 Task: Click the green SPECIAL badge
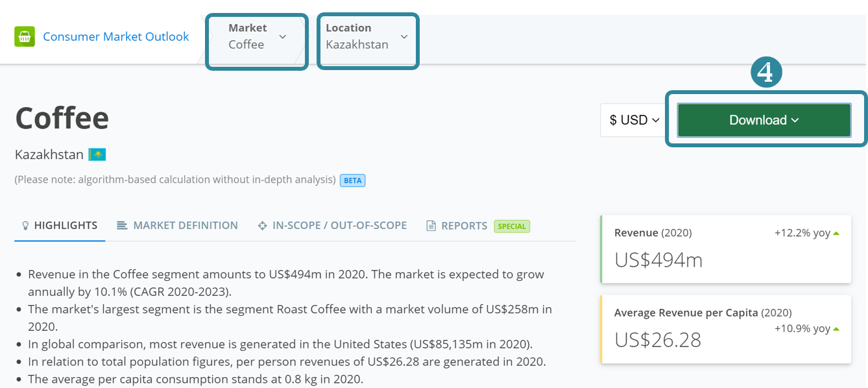pos(512,226)
